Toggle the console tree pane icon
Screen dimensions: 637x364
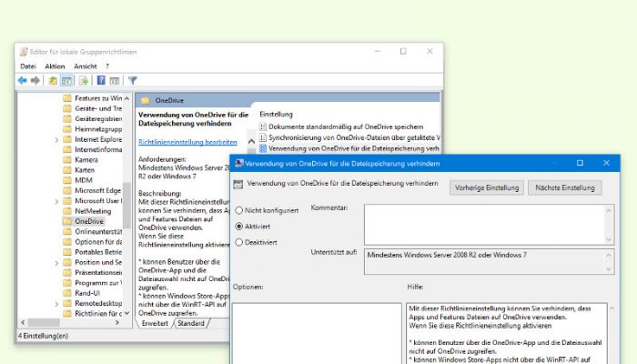coord(66,80)
